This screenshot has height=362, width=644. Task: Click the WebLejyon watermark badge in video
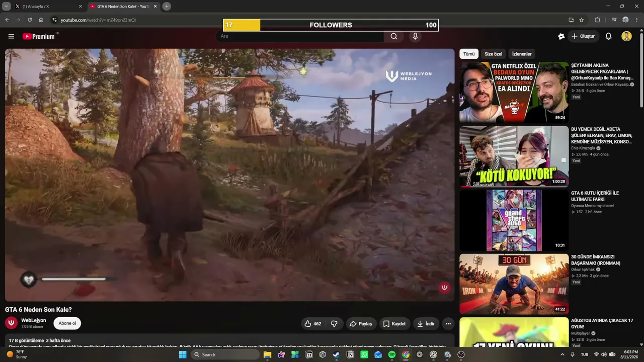click(x=444, y=287)
